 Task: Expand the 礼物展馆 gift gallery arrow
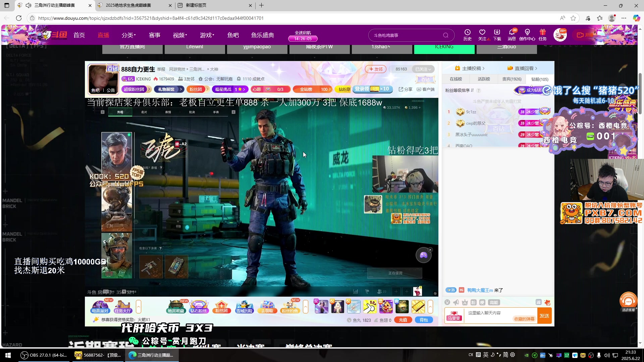(x=181, y=89)
